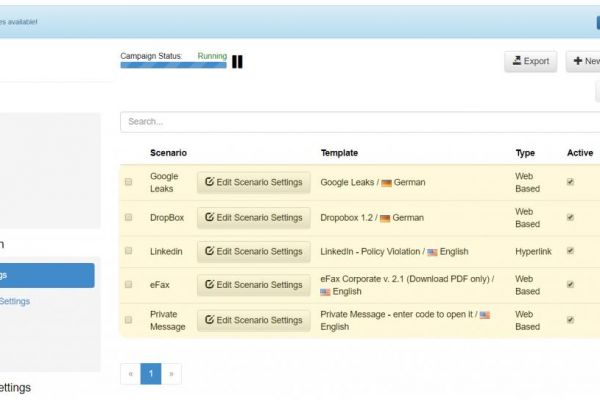Uncheck Active for the DropBox scenario
The width and height of the screenshot is (600, 400).
tap(570, 217)
